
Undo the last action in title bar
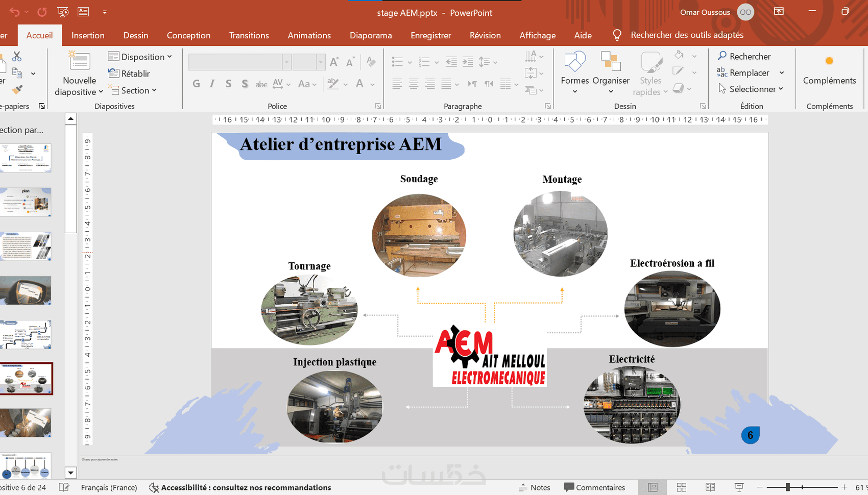pyautogui.click(x=15, y=12)
